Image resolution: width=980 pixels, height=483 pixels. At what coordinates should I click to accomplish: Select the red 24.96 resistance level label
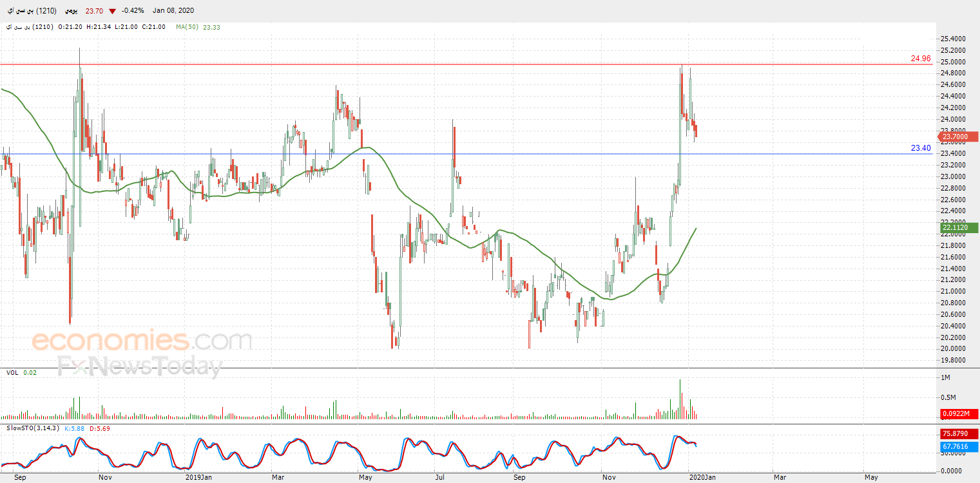coord(921,59)
